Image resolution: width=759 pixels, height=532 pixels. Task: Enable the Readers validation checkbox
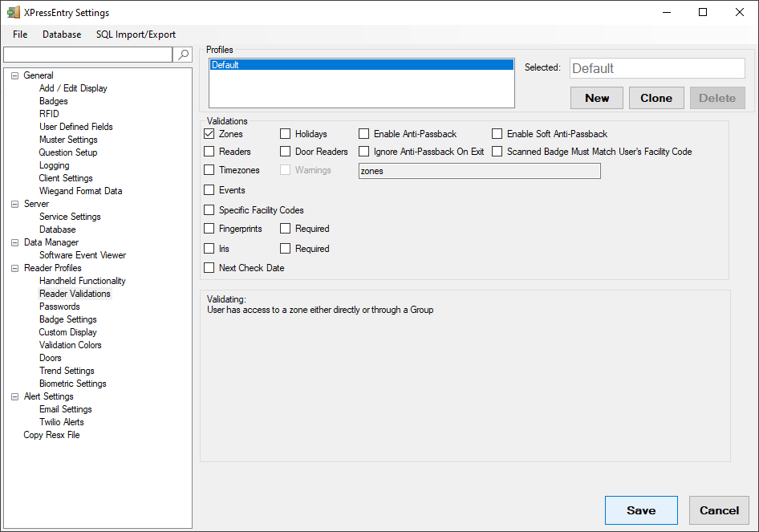tap(209, 152)
